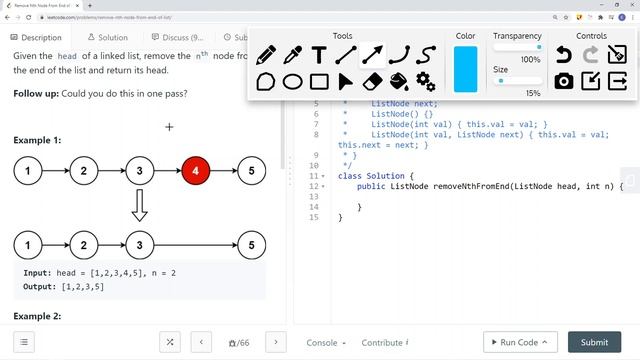Reload the browser page
This screenshot has width=640, height=360.
tap(29, 18)
